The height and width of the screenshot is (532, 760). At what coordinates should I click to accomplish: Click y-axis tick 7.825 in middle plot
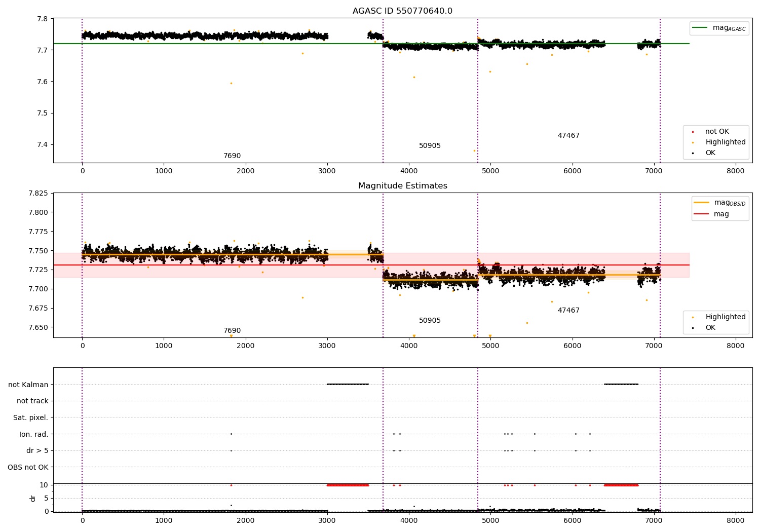point(39,194)
